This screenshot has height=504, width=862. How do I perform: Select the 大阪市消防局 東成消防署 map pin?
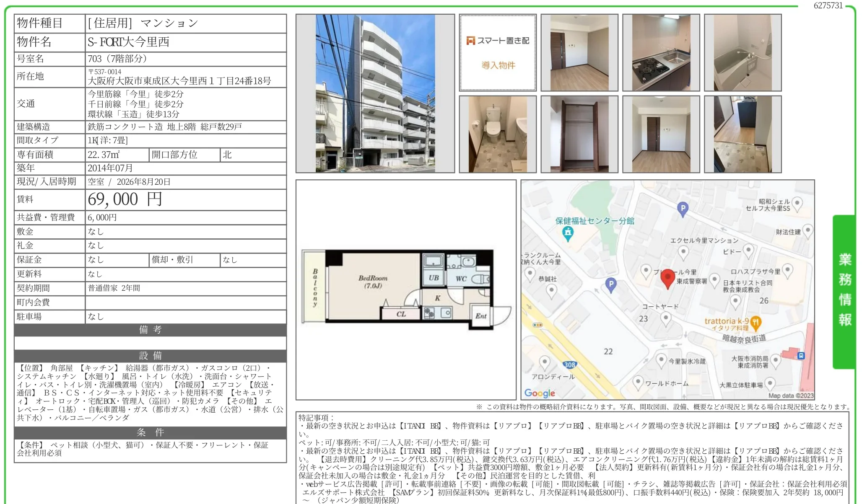click(775, 362)
